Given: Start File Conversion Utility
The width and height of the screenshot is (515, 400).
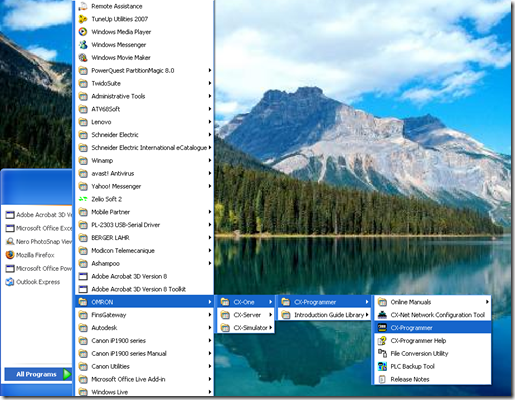Looking at the screenshot, I should (432, 353).
